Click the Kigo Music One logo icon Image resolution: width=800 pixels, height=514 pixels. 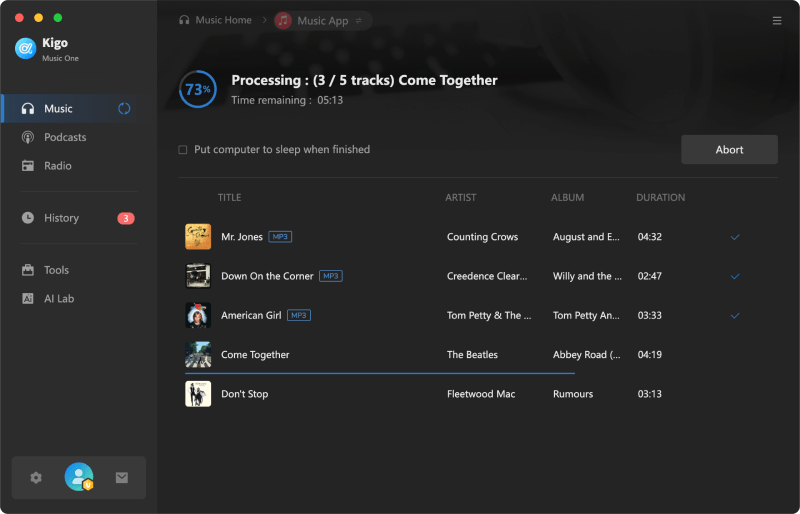25,49
